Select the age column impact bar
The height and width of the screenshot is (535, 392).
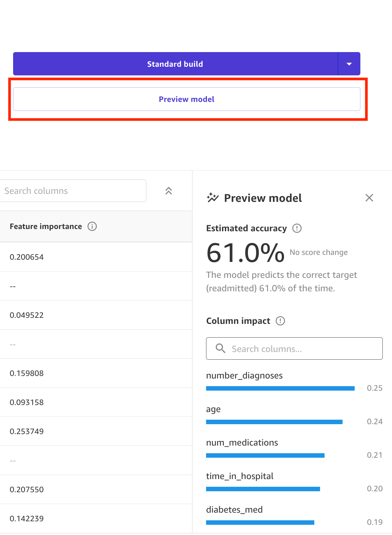point(274,422)
